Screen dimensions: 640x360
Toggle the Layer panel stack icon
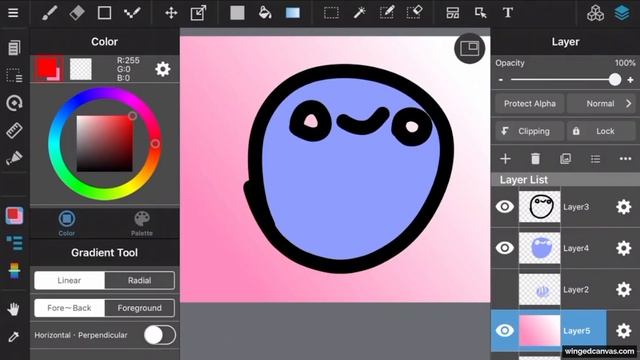coord(622,13)
